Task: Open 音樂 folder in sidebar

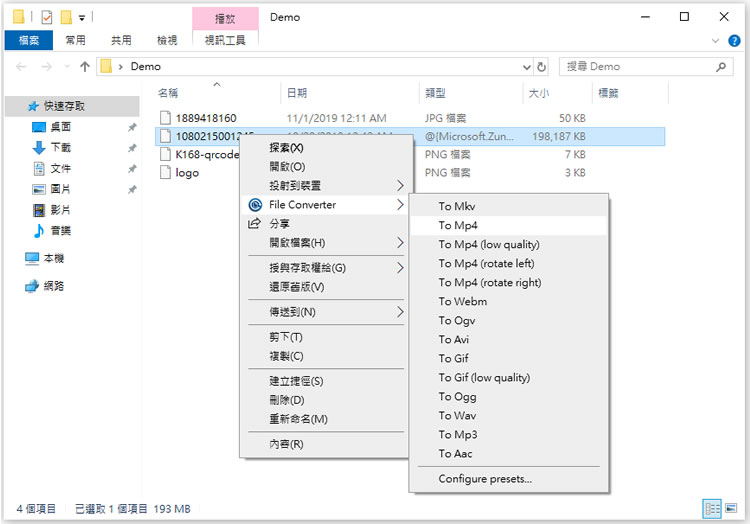Action: [61, 230]
